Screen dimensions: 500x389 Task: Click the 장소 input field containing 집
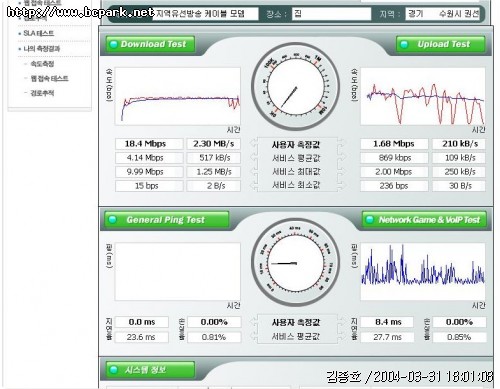332,14
